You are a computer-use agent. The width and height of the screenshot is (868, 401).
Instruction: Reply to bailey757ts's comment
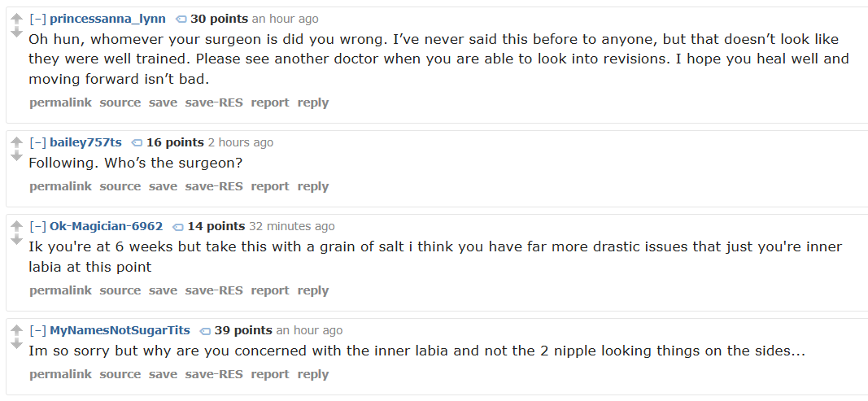[313, 186]
